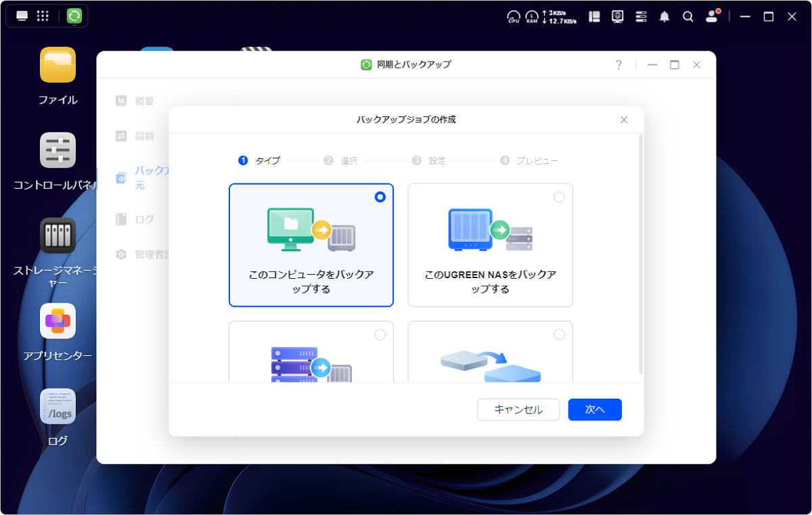812x515 pixels.
Task: Select radio for このコンピュータをバックアップする
Action: (380, 197)
